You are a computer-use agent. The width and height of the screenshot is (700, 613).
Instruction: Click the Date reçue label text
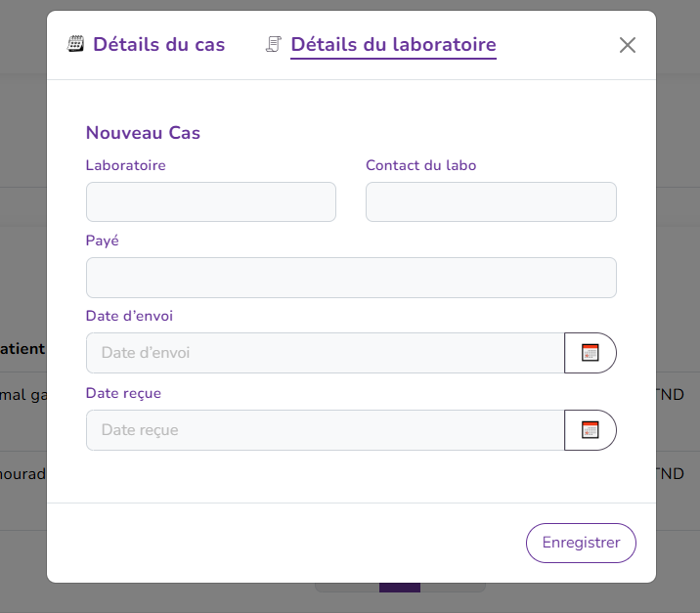click(x=123, y=393)
